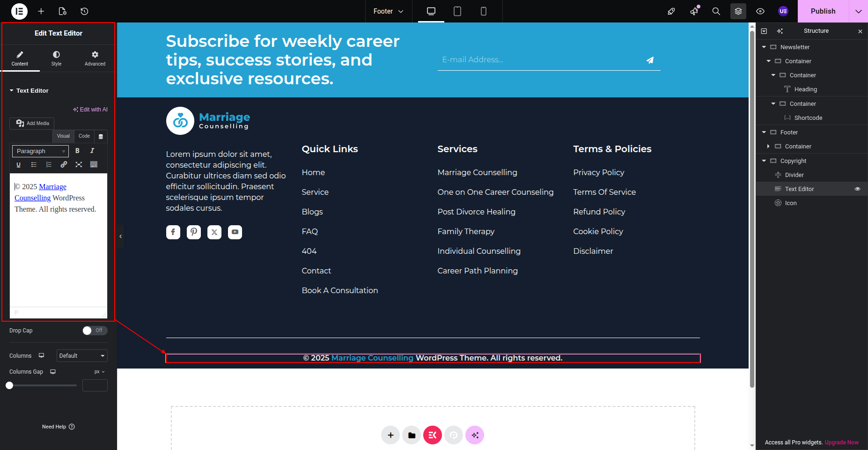Click the E-mail Address input field
868x450 pixels.
click(x=541, y=60)
